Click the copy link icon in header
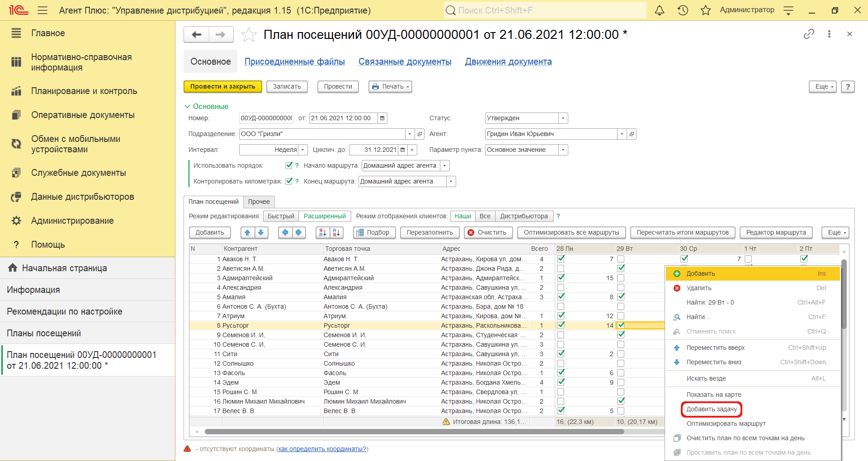The image size is (868, 461). click(x=809, y=34)
